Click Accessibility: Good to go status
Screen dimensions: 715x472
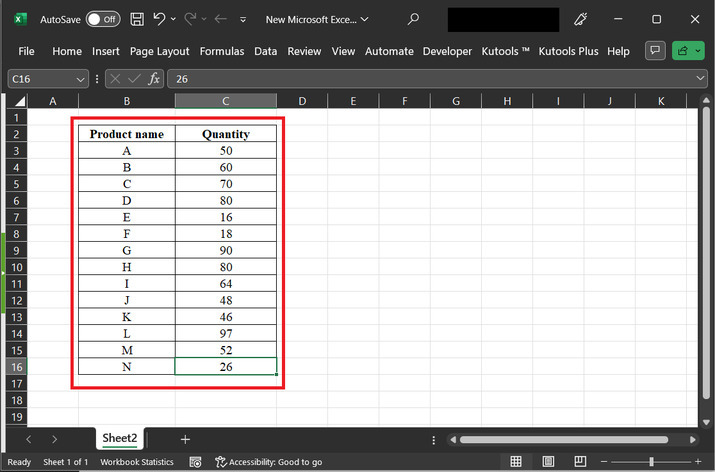click(x=269, y=462)
